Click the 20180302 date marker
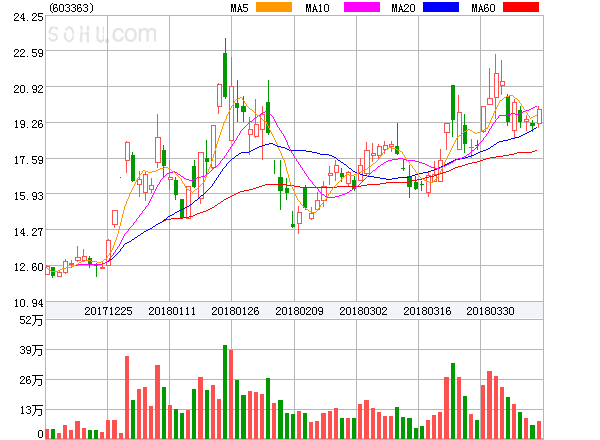 tap(363, 311)
